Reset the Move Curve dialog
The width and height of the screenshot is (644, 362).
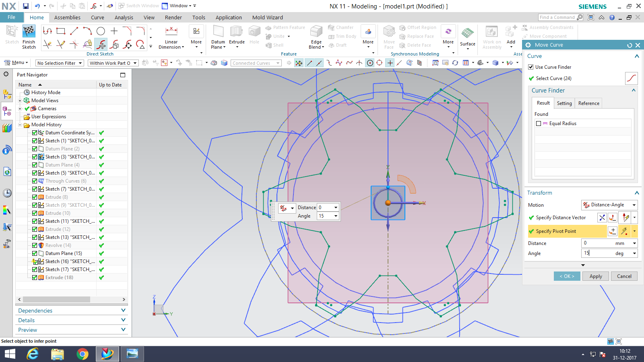coord(630,45)
